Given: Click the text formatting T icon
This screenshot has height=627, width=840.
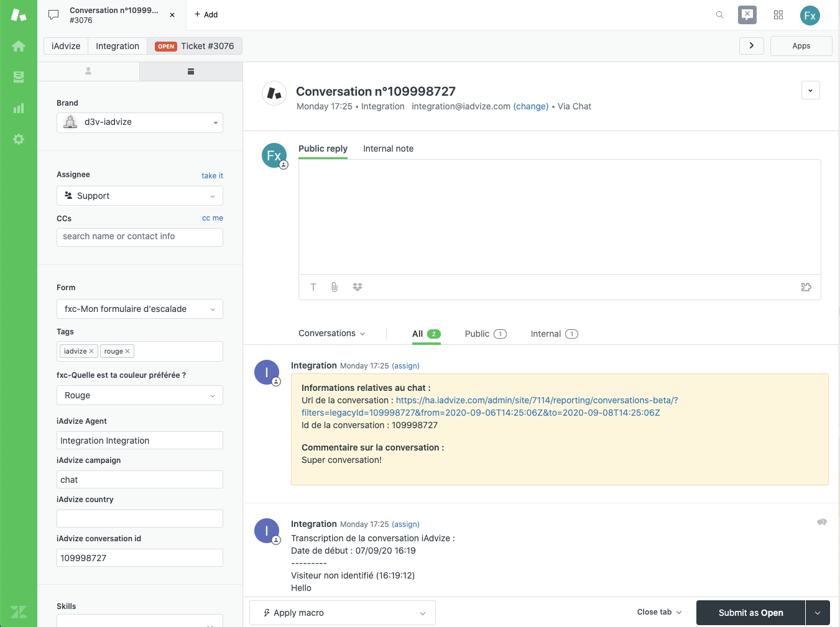Looking at the screenshot, I should (313, 287).
